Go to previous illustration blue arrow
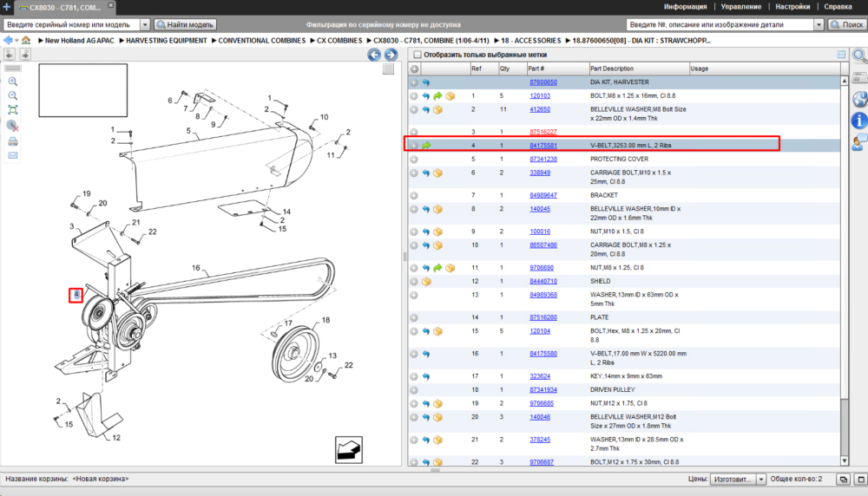Screen dimensions: 868x496 click(x=374, y=54)
